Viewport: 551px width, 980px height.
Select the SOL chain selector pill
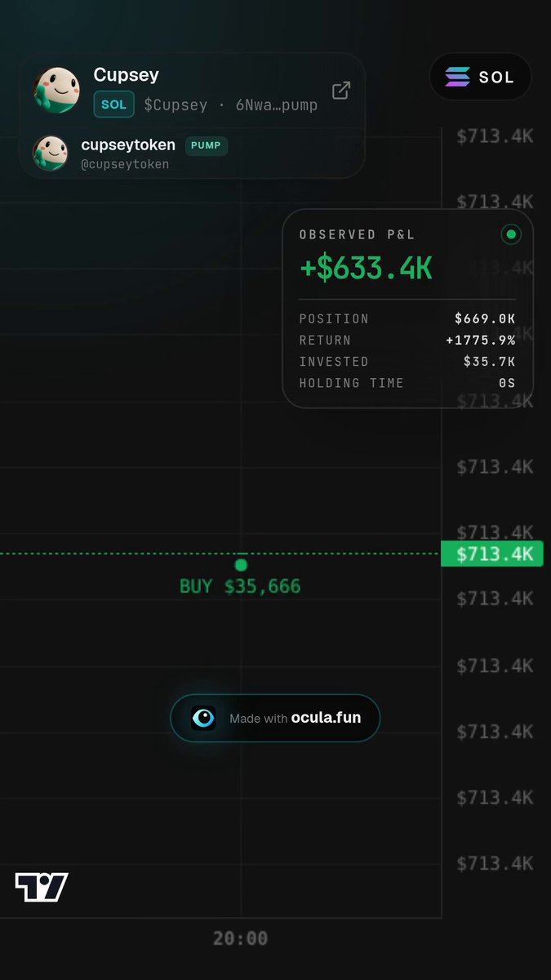click(x=481, y=78)
